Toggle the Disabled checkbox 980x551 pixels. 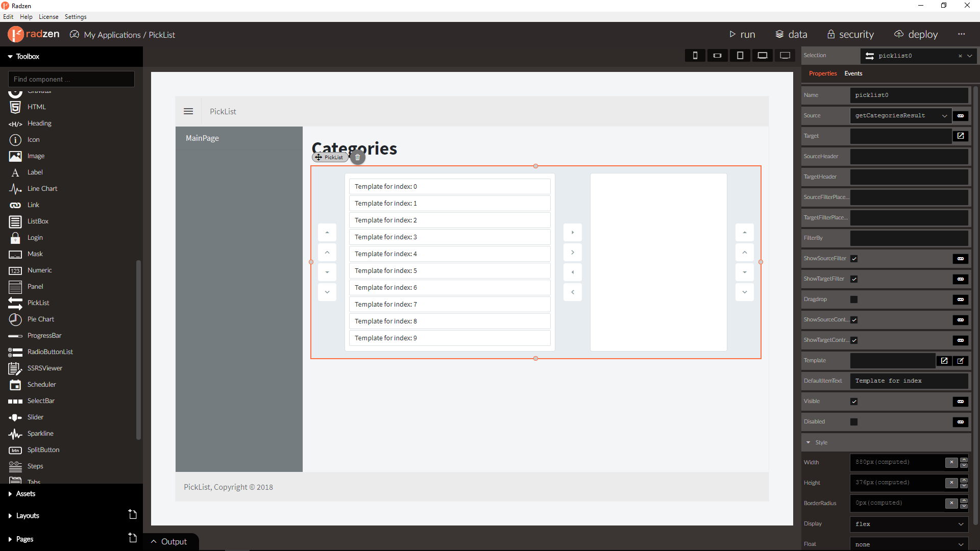coord(854,422)
